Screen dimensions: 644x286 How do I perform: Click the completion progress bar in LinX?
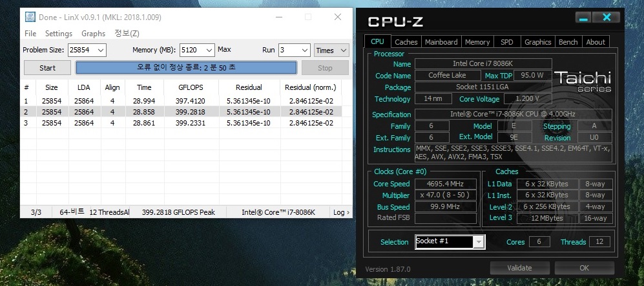tap(186, 67)
